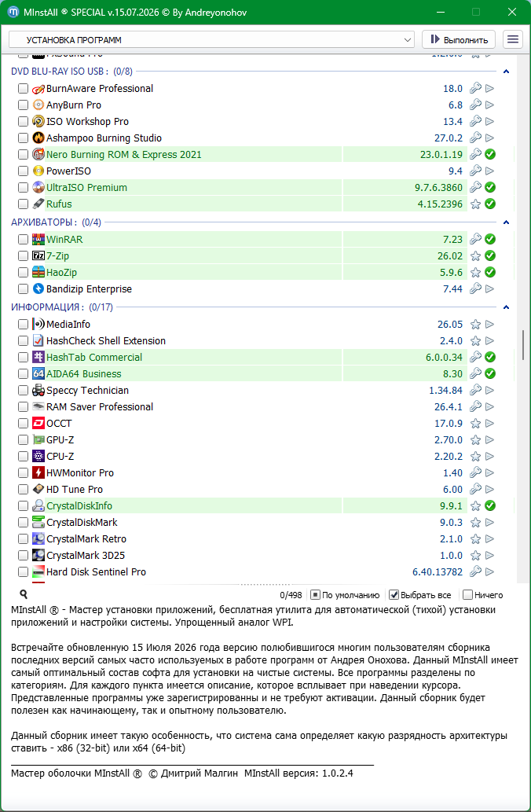Open the hamburger menu button
Screen dimensions: 531x812
click(x=512, y=40)
